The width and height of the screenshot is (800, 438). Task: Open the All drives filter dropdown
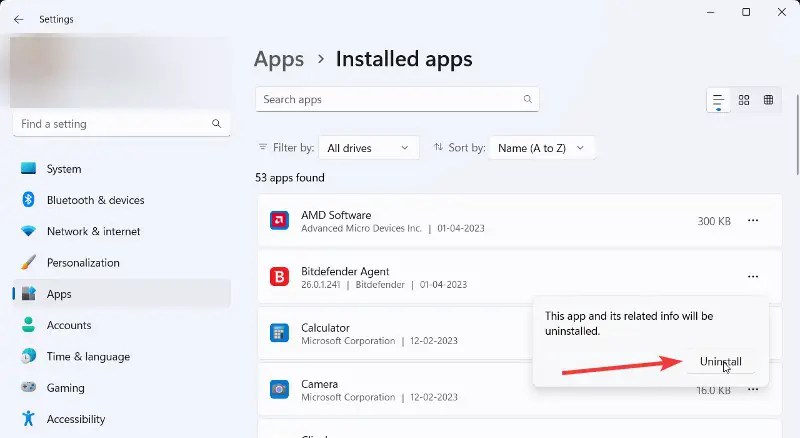(368, 148)
